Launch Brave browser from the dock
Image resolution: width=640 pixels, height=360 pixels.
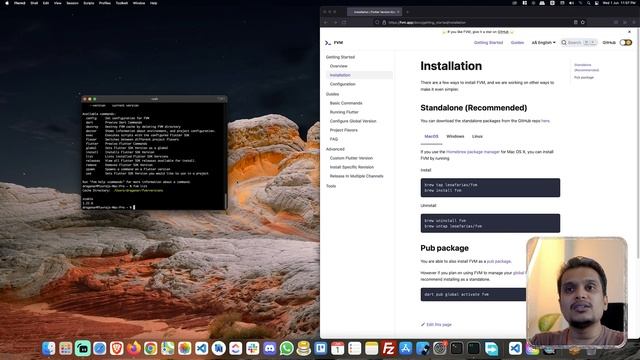117,348
